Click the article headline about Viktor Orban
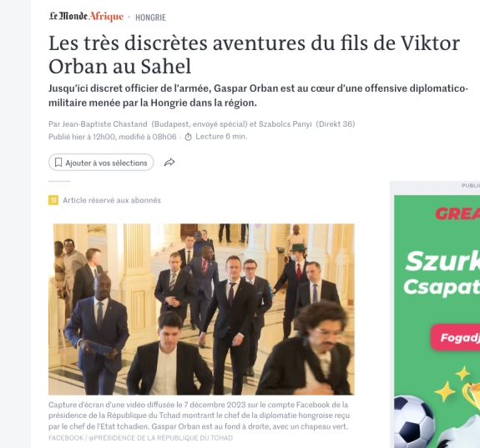Viewport: 480px width, 448px height. [254, 54]
